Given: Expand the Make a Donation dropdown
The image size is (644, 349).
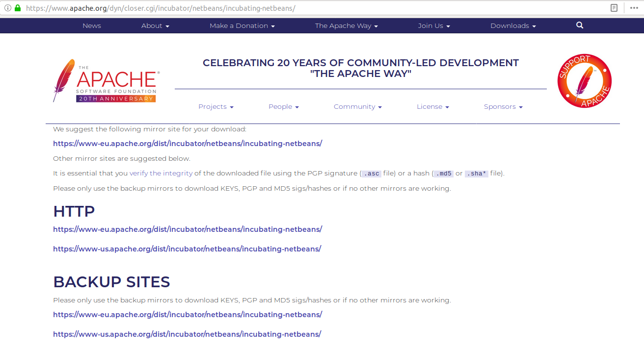Looking at the screenshot, I should [x=242, y=26].
